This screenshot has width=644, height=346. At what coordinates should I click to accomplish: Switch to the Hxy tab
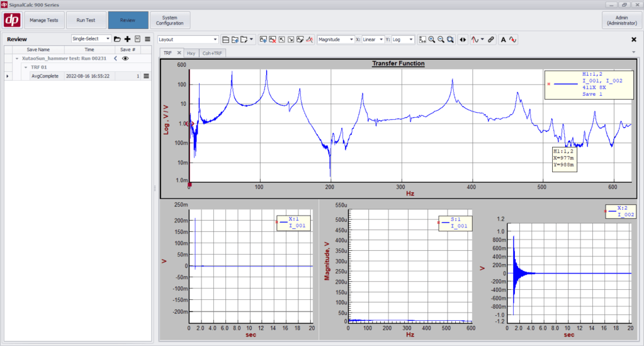191,53
